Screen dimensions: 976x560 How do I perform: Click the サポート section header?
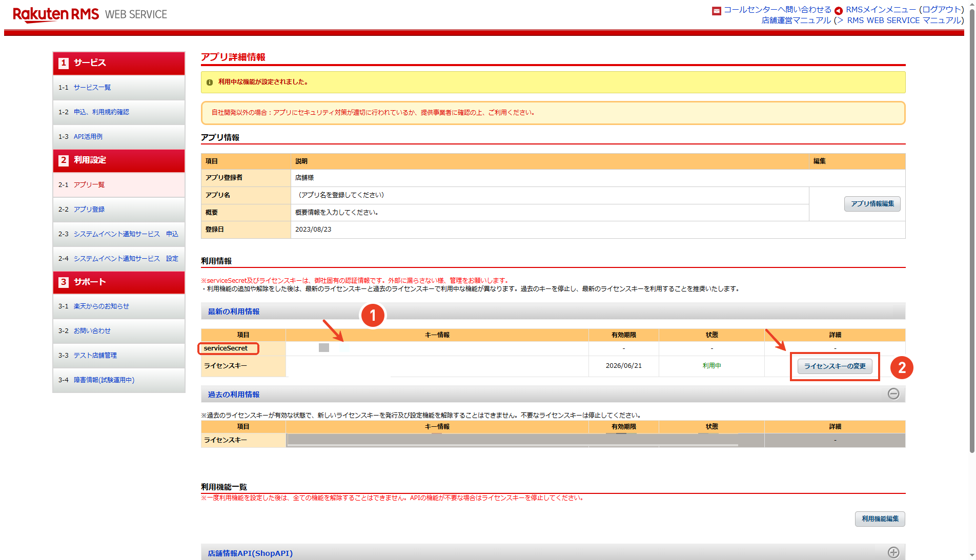(119, 282)
